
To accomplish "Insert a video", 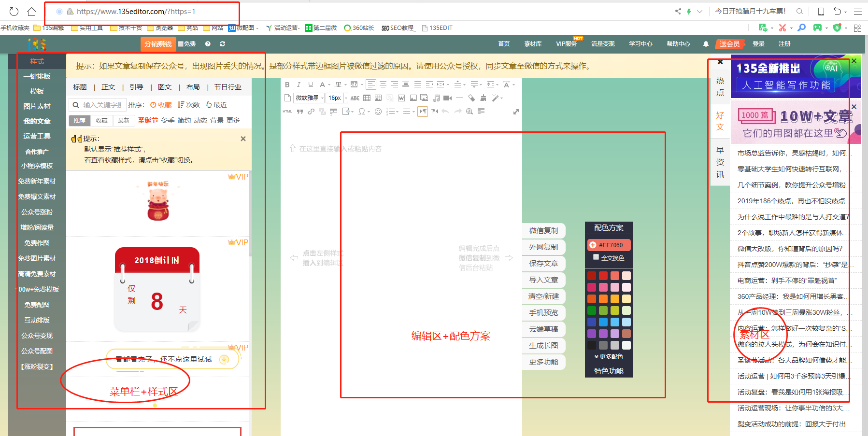I will [x=448, y=98].
